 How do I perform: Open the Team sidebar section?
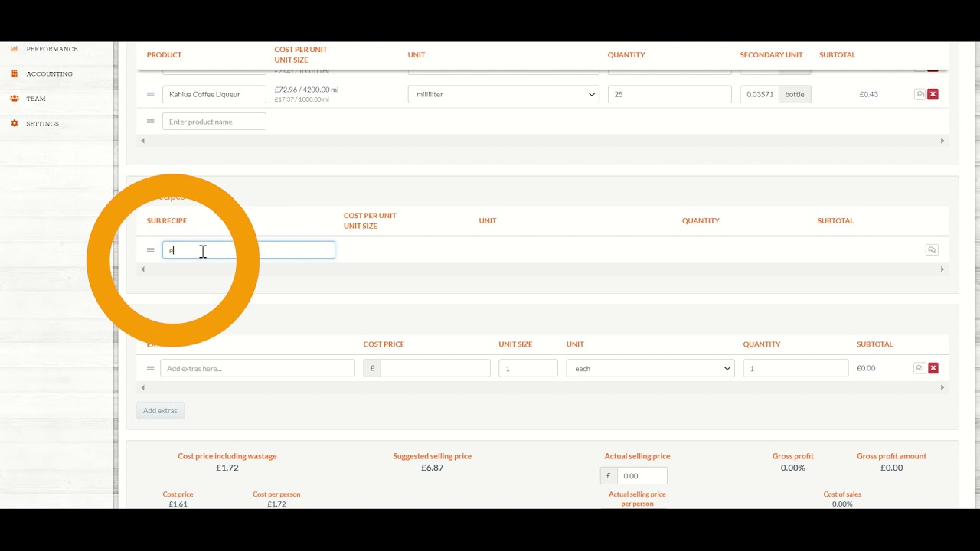pyautogui.click(x=36, y=99)
